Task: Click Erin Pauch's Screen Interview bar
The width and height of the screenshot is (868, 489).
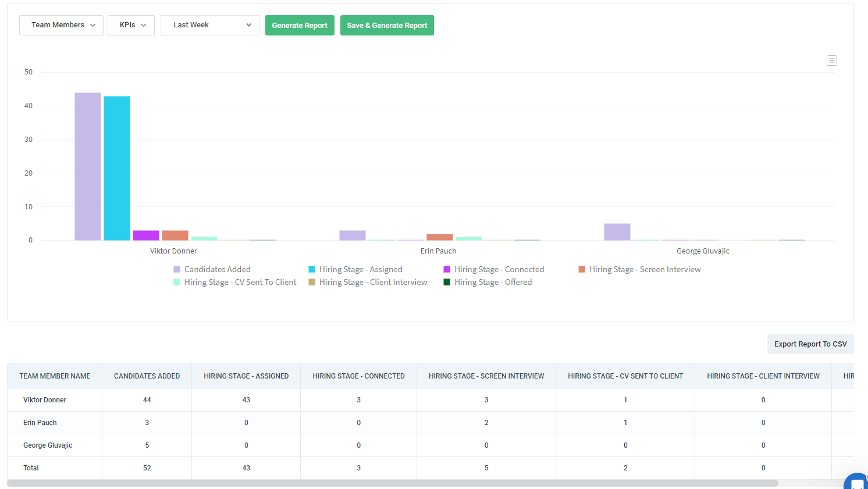Action: click(x=440, y=237)
